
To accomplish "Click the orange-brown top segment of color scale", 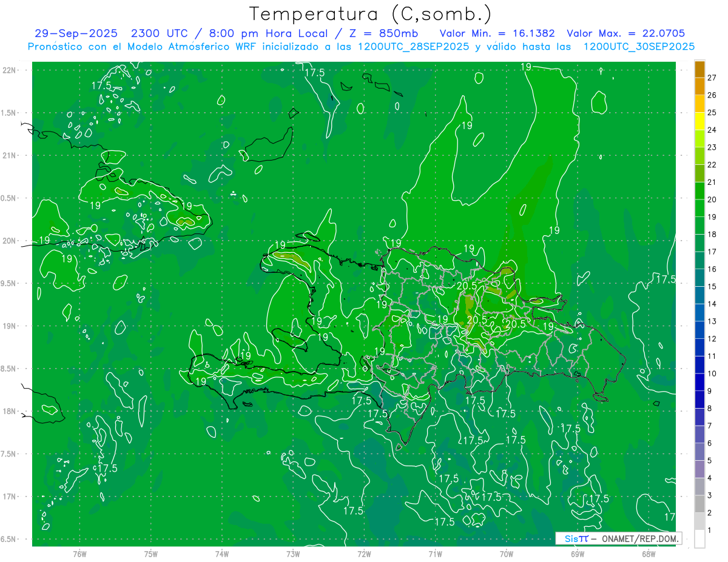I will (x=699, y=69).
